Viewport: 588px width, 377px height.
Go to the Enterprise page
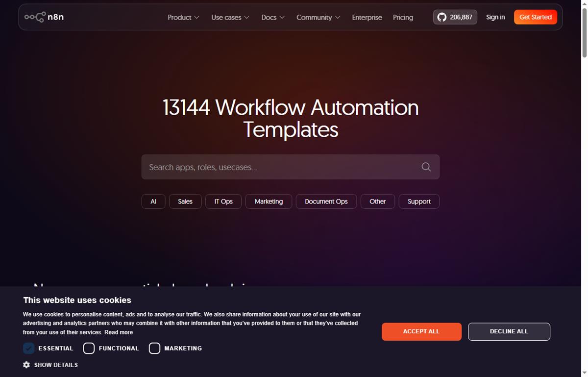(x=367, y=17)
